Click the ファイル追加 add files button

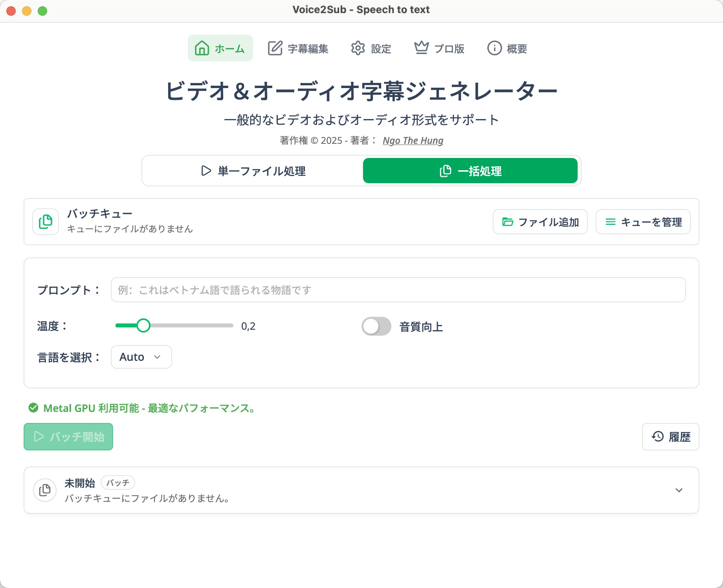540,222
